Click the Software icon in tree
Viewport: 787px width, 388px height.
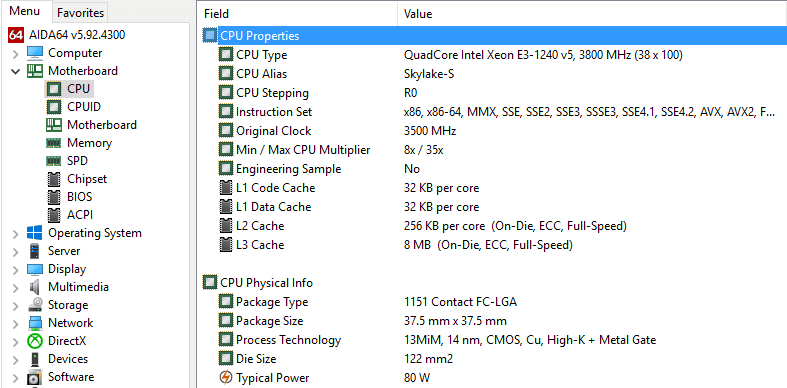click(35, 377)
